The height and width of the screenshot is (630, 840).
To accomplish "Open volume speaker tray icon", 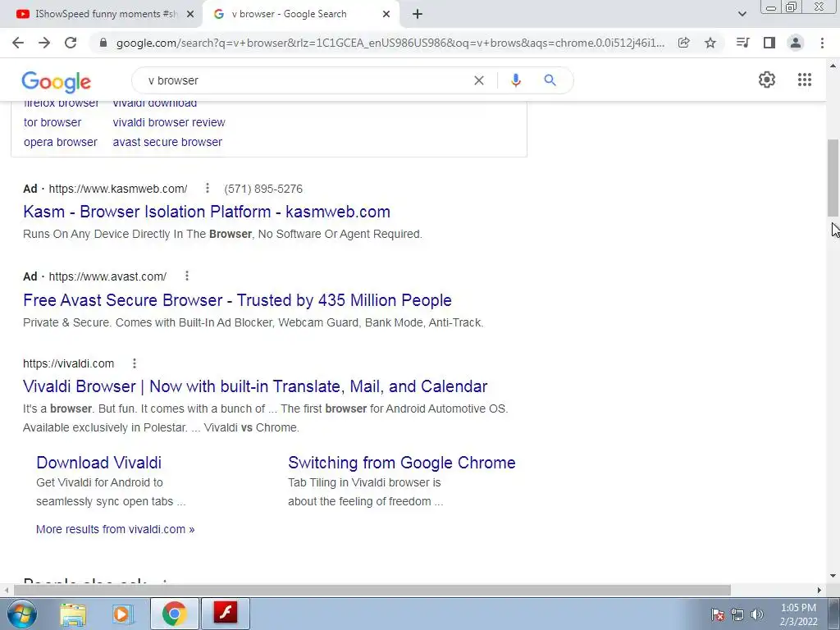I will coord(756,614).
